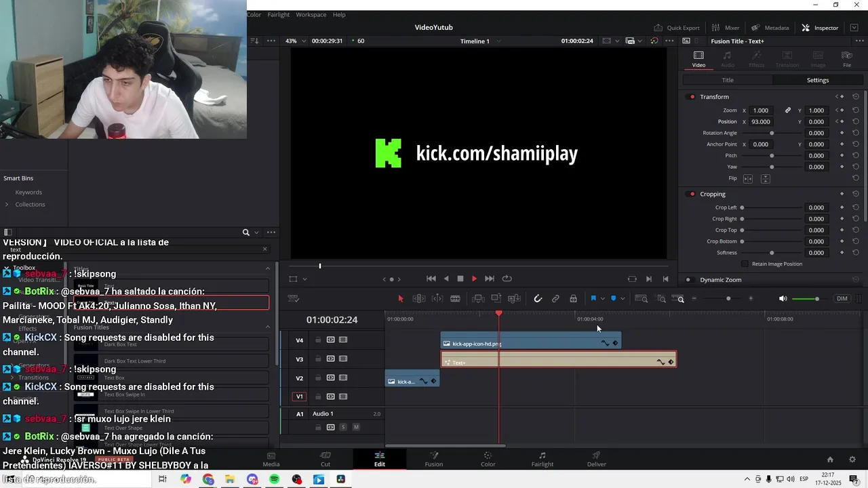The height and width of the screenshot is (488, 868).
Task: Adjust the green volume slider
Action: [x=806, y=299]
